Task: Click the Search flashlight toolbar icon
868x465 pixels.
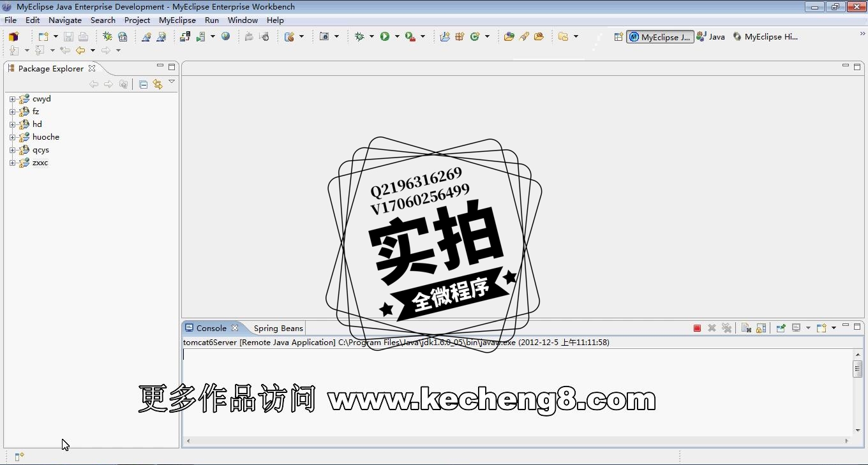Action: (x=524, y=36)
